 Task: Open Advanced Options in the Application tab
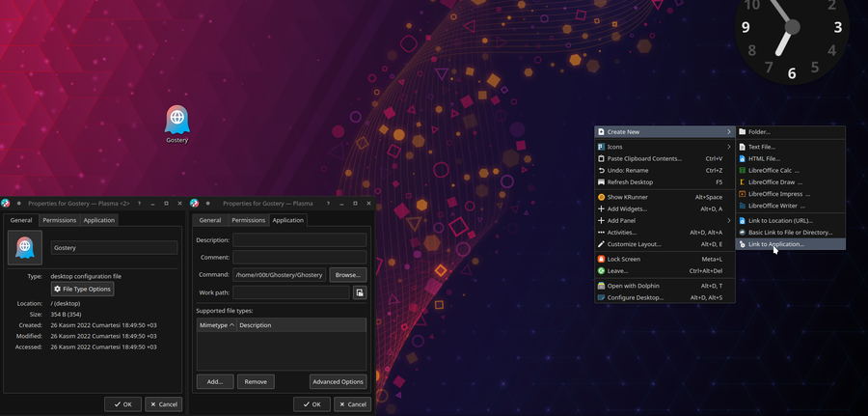pyautogui.click(x=338, y=382)
